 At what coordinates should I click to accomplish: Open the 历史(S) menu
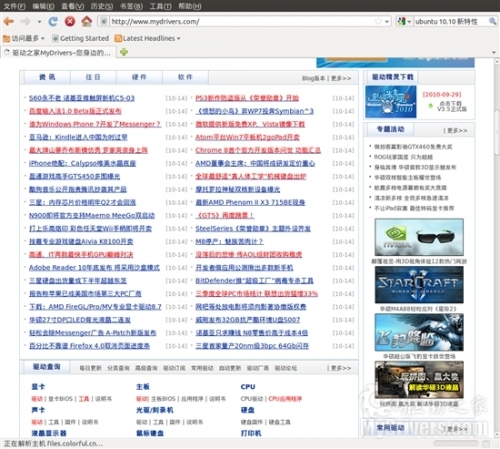[x=102, y=6]
